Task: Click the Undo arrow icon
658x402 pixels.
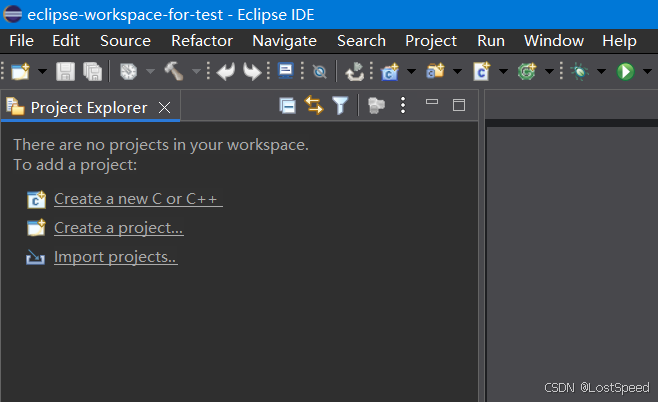Action: 226,72
